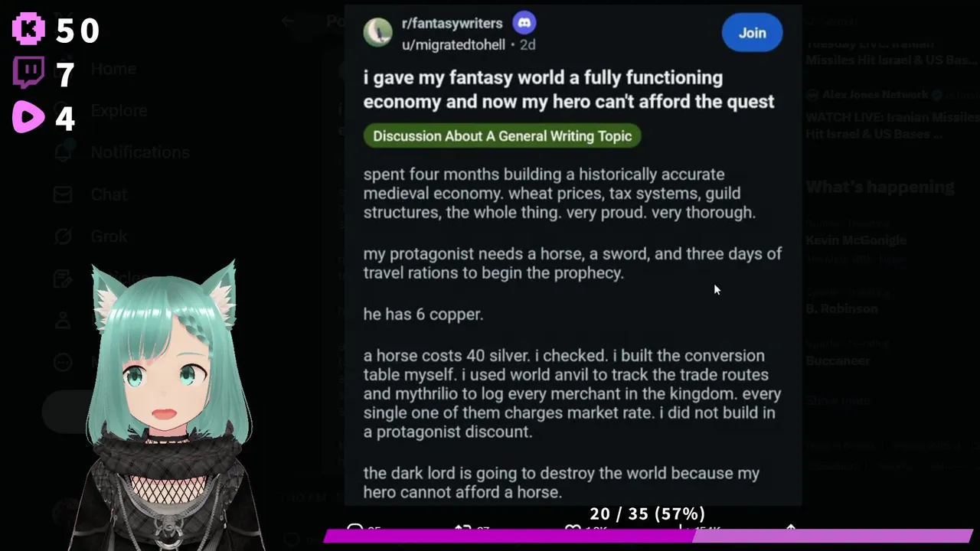The height and width of the screenshot is (551, 980).
Task: Click the Kick viewer count icon
Action: click(29, 29)
